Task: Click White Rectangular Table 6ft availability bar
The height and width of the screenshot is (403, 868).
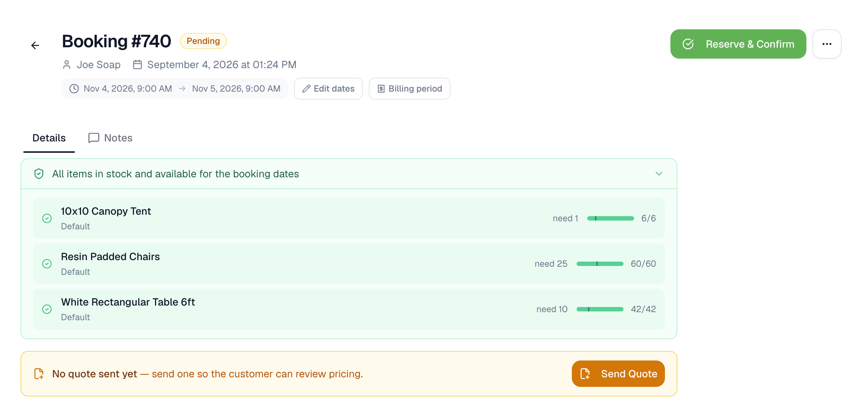Action: point(600,309)
